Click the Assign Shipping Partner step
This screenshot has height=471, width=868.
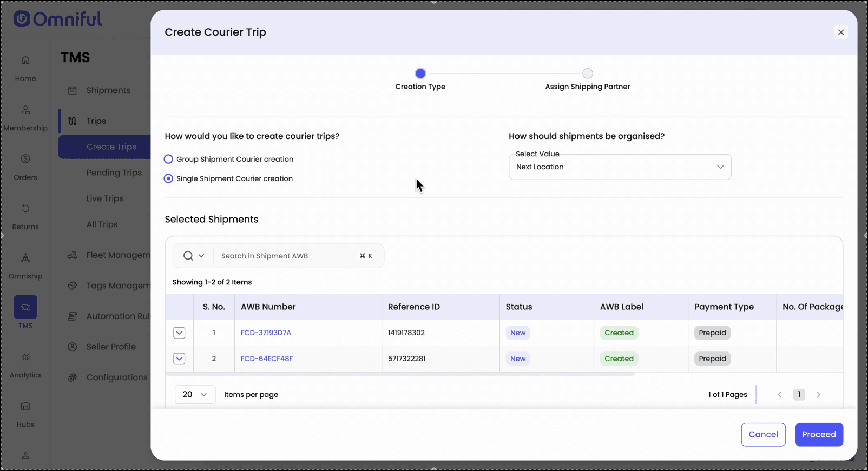587,74
